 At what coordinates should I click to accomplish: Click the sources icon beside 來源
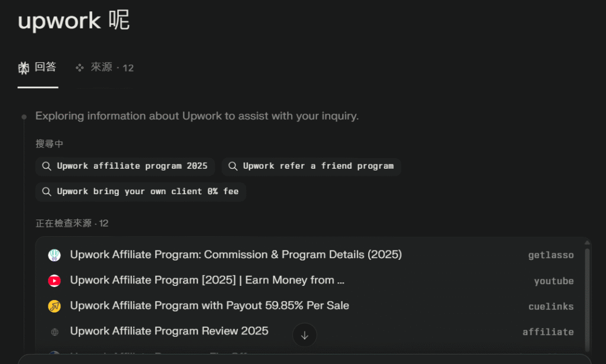(x=79, y=68)
